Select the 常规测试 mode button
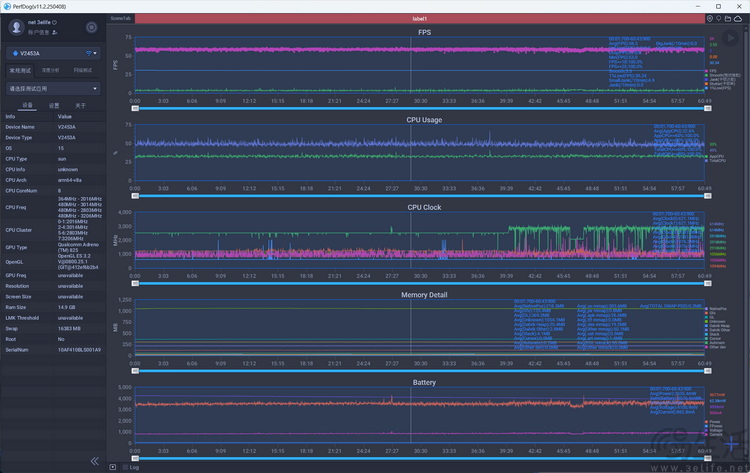Viewport: 750px width, 473px height. [x=20, y=70]
